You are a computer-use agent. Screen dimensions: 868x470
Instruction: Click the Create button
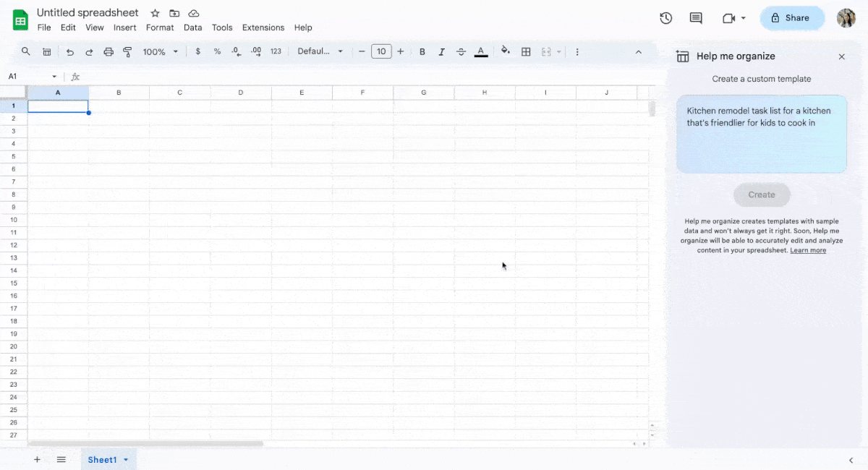[x=762, y=195]
